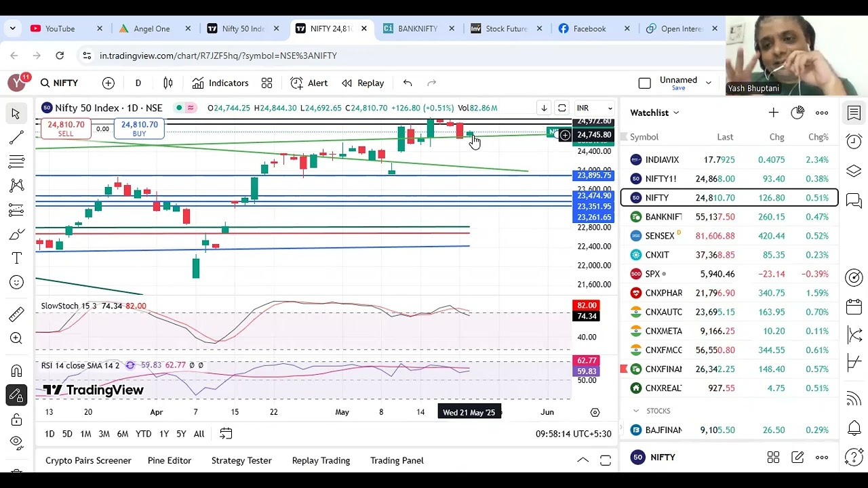Viewport: 868px width, 488px height.
Task: Collapse the bottom panel chevron
Action: click(x=583, y=460)
